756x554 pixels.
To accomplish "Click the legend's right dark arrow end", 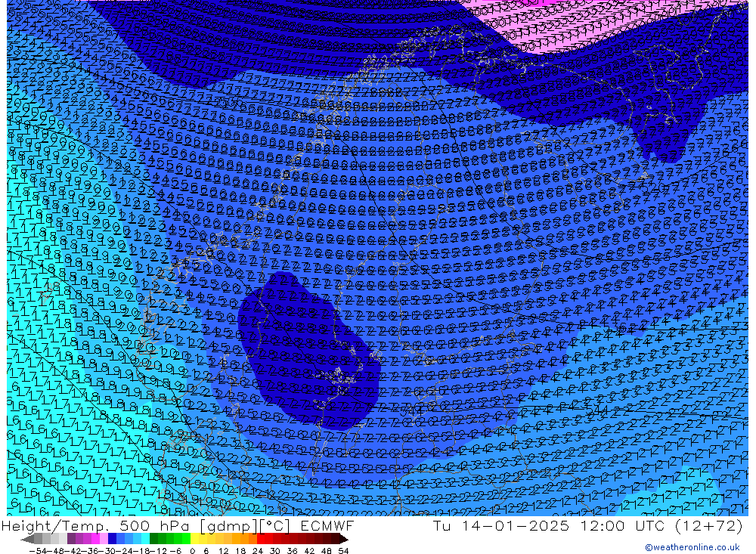I will (344, 539).
